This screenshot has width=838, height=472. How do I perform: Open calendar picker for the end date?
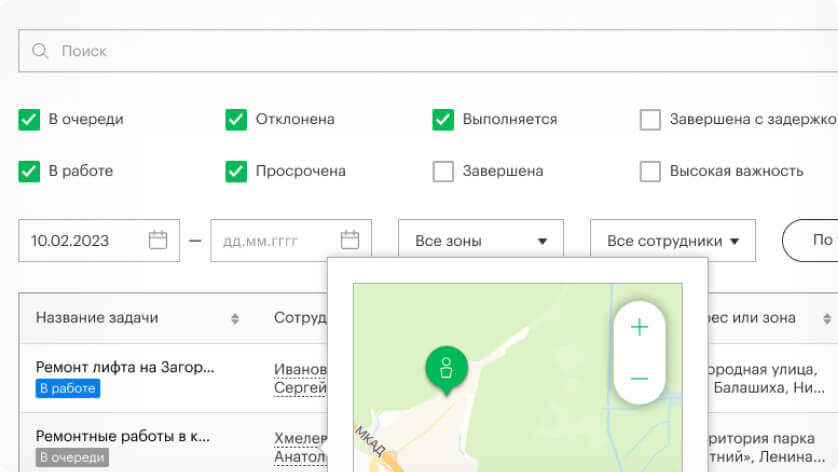[349, 240]
